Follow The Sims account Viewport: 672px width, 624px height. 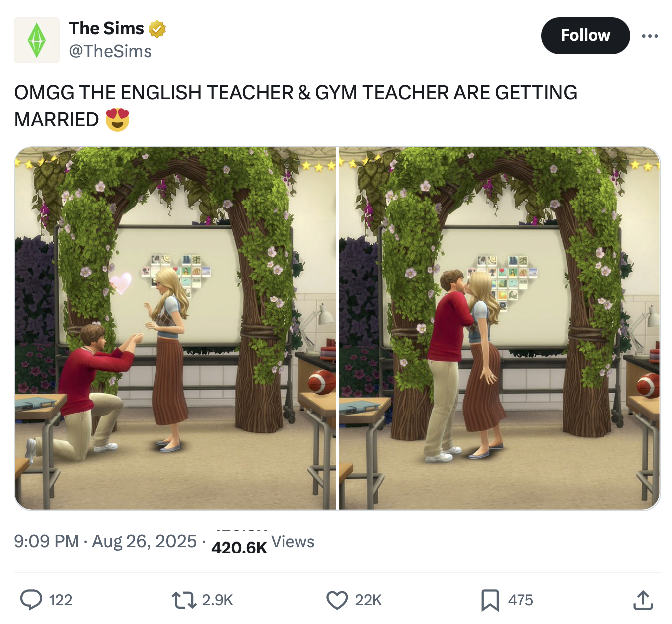click(x=586, y=36)
